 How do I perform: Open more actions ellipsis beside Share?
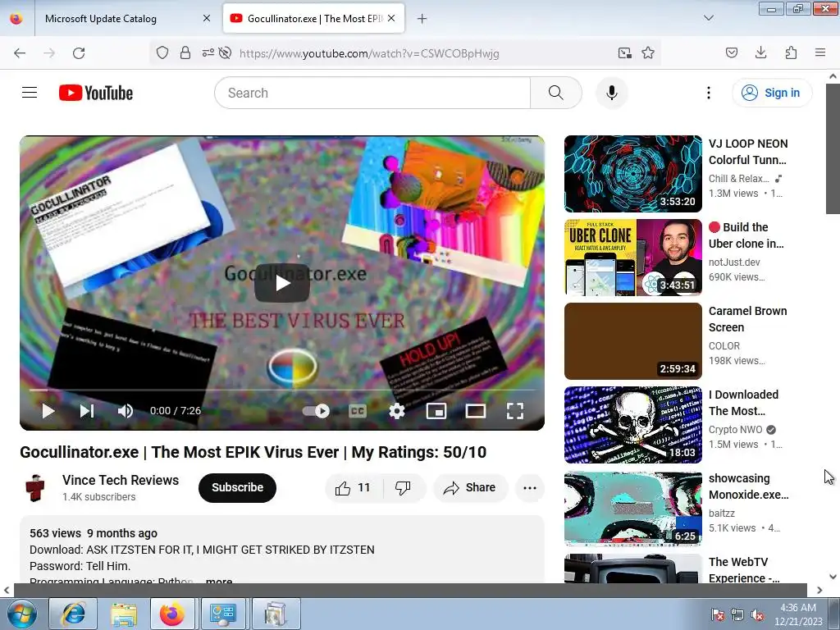[530, 487]
